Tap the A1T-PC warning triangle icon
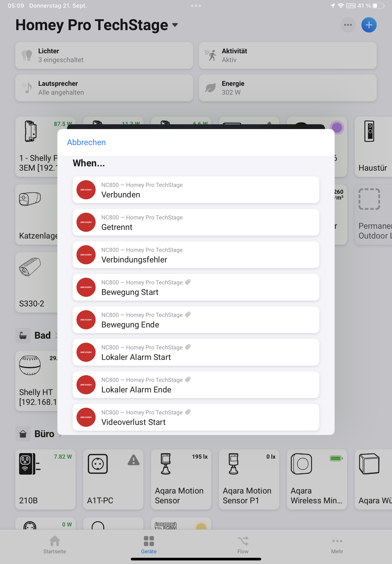 pos(133,460)
